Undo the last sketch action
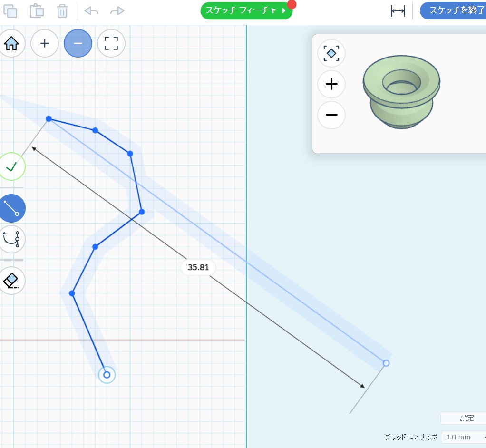486x448 pixels. [x=91, y=11]
